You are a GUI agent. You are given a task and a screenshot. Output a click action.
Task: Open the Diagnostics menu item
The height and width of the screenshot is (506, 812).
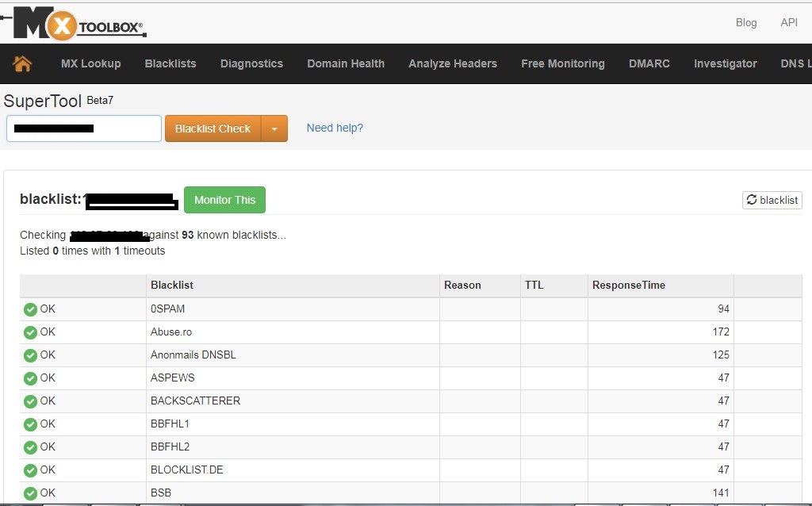(x=251, y=63)
